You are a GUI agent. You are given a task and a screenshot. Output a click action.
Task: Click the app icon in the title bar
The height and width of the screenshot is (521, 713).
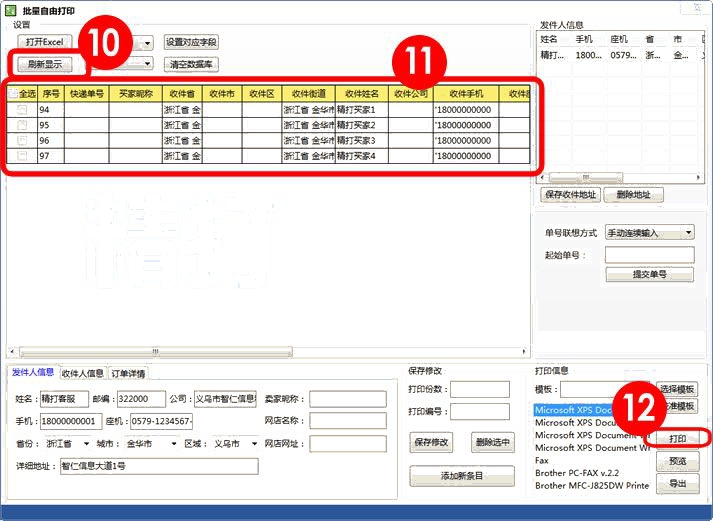point(11,9)
